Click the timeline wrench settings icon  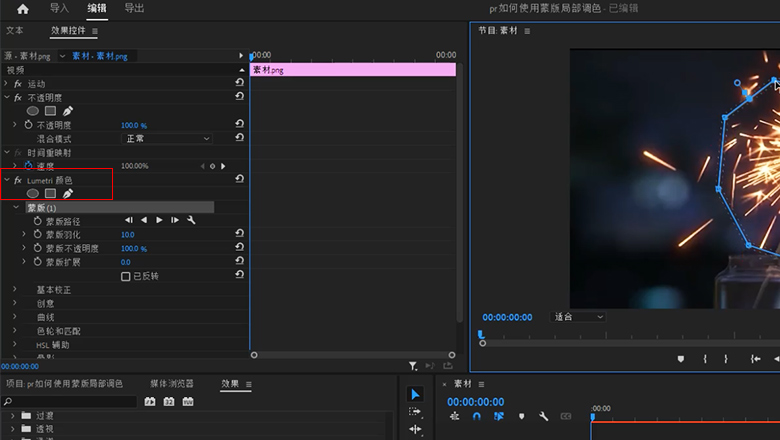coord(543,416)
